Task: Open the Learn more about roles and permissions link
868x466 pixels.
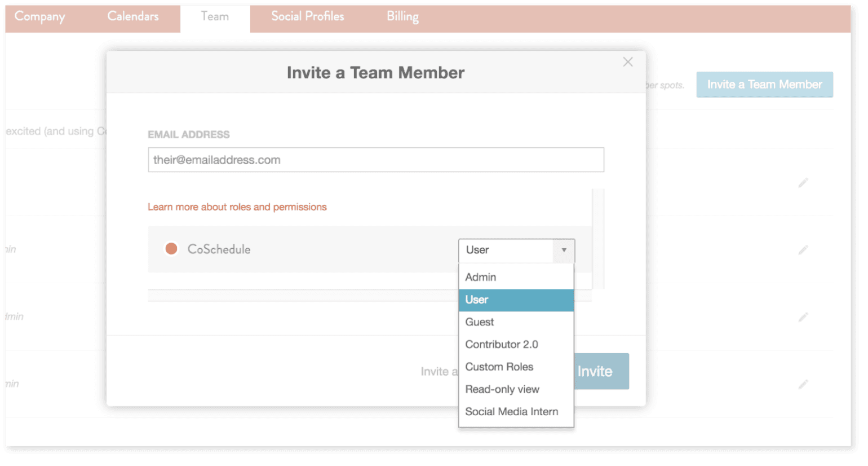Action: [237, 207]
